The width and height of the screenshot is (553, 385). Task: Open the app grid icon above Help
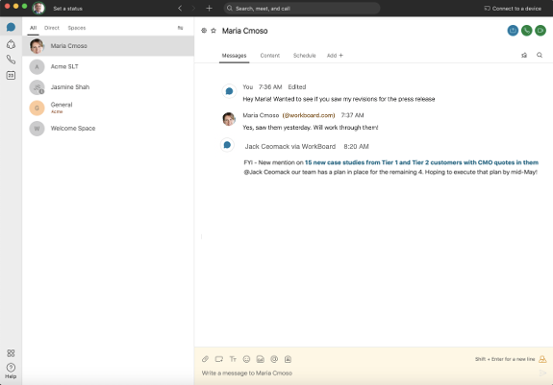(x=11, y=353)
